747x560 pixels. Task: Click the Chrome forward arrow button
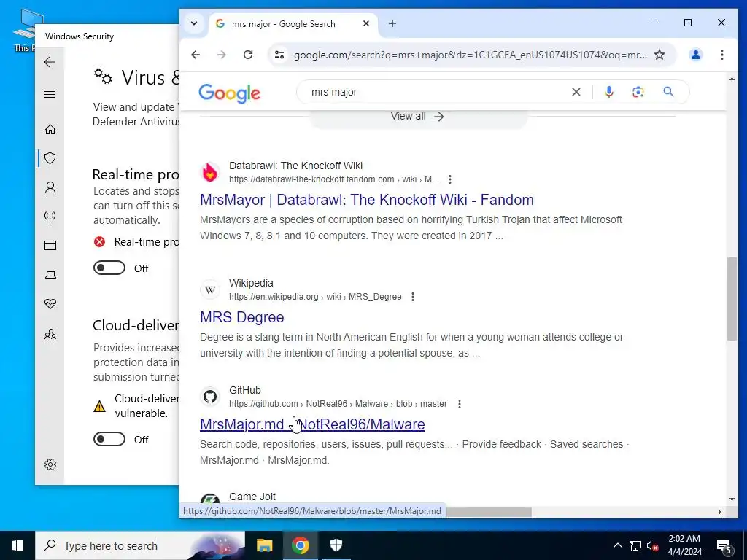[x=222, y=55]
